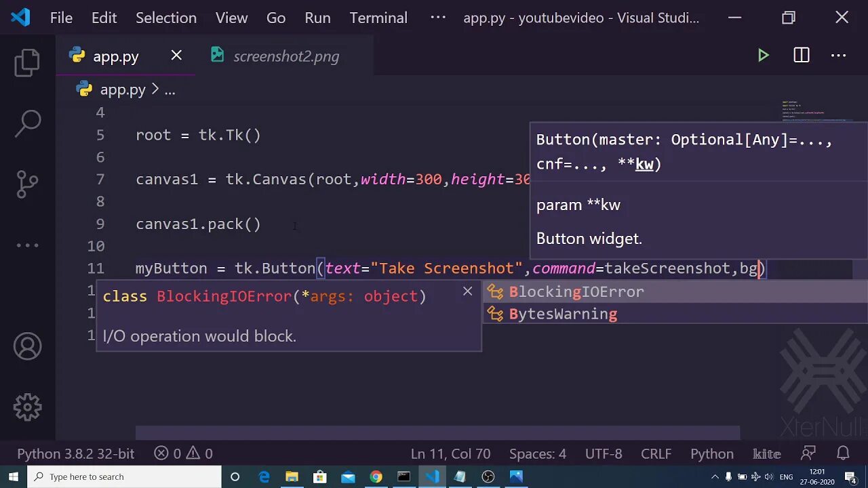Switch to VS Code taskbar icon

(432, 476)
